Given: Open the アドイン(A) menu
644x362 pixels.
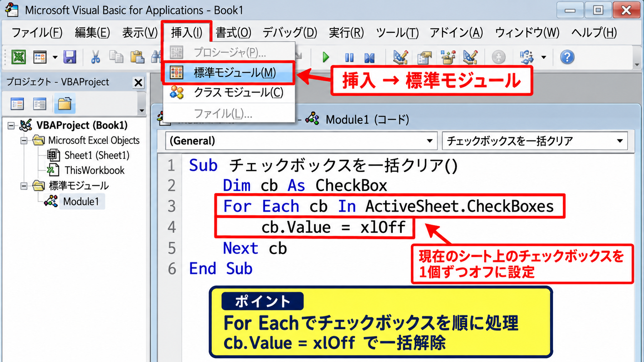Looking at the screenshot, I should click(x=456, y=33).
